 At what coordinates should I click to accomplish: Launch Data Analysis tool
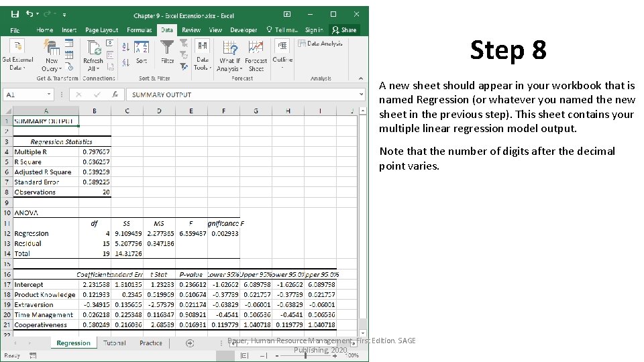(x=321, y=43)
